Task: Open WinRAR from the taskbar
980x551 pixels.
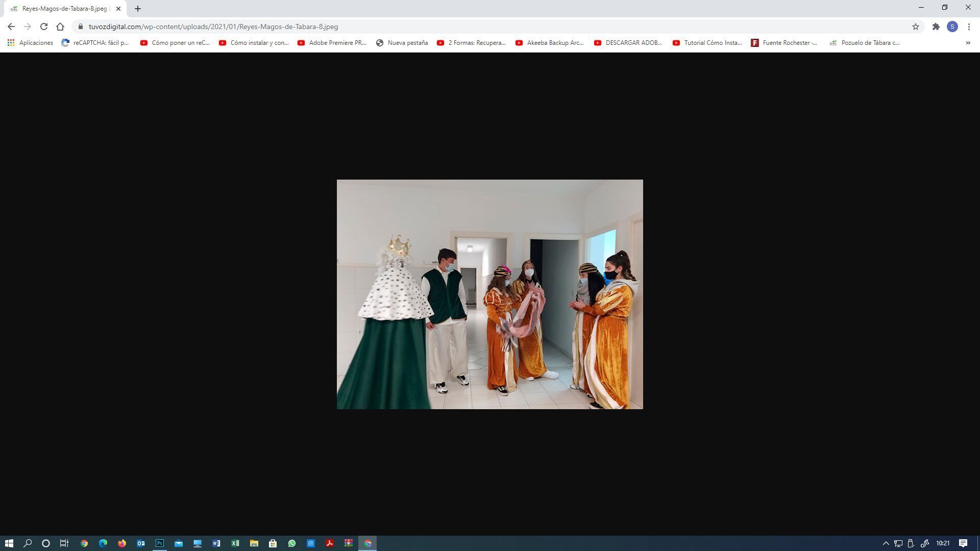Action: point(349,543)
